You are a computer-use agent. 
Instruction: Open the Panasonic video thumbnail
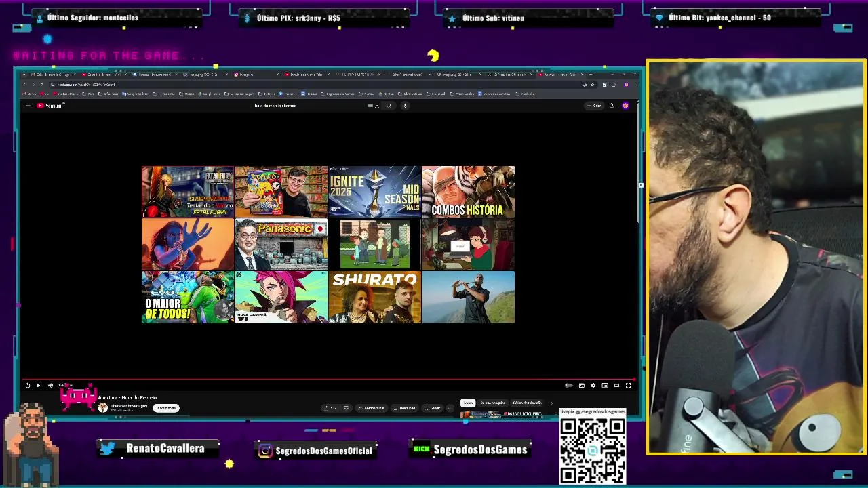click(281, 244)
